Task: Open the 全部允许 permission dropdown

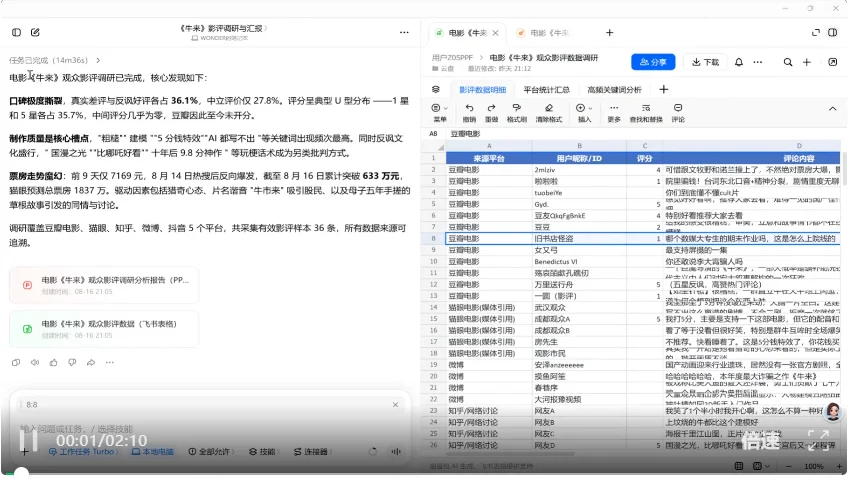Action: (211, 451)
